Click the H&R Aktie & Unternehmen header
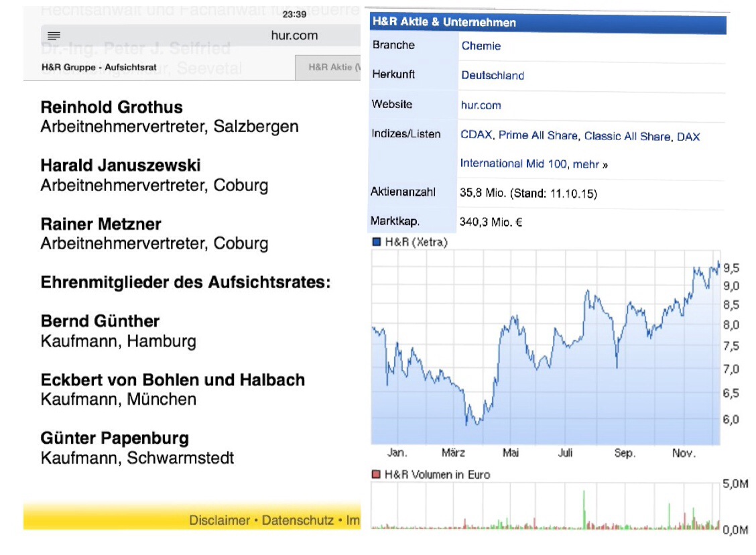Image resolution: width=756 pixels, height=555 pixels. point(444,22)
